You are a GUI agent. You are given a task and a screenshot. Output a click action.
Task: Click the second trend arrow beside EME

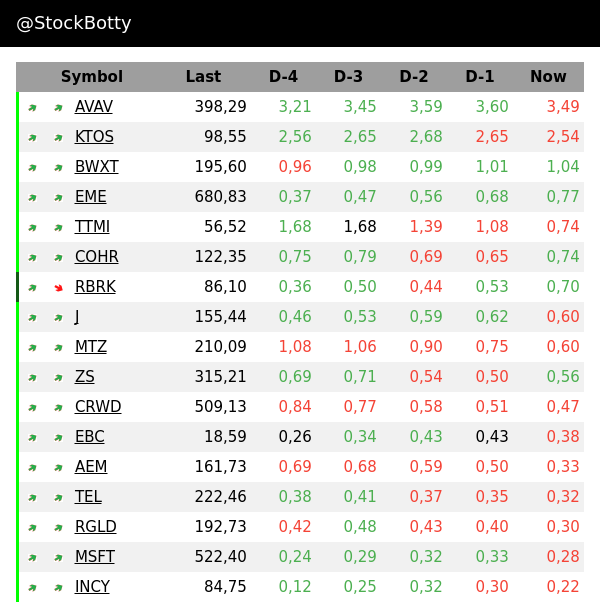58,198
